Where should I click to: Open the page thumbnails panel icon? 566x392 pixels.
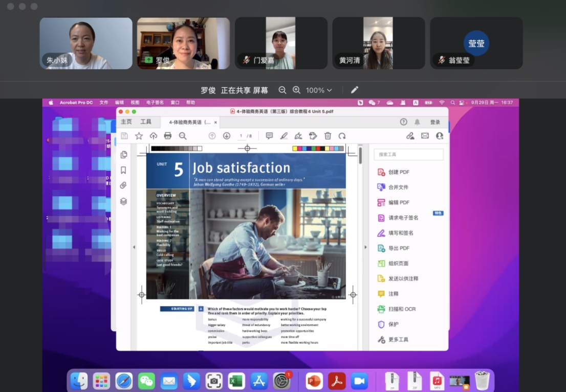coord(123,155)
